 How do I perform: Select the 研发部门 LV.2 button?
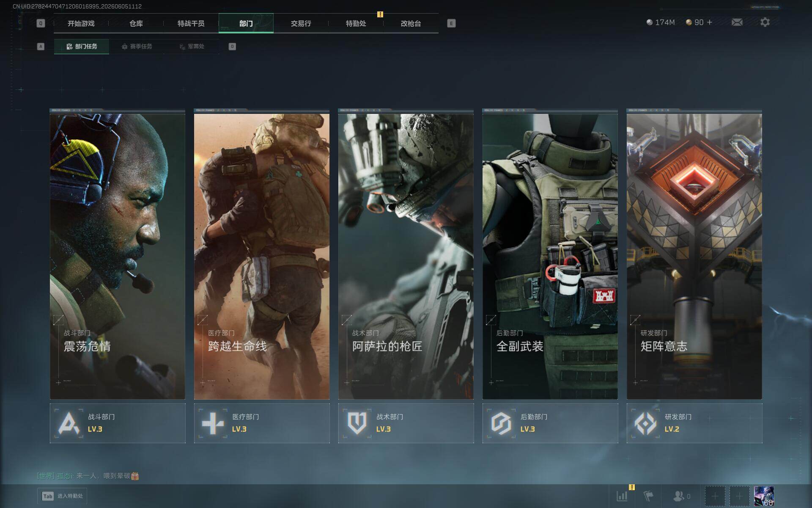pyautogui.click(x=694, y=423)
